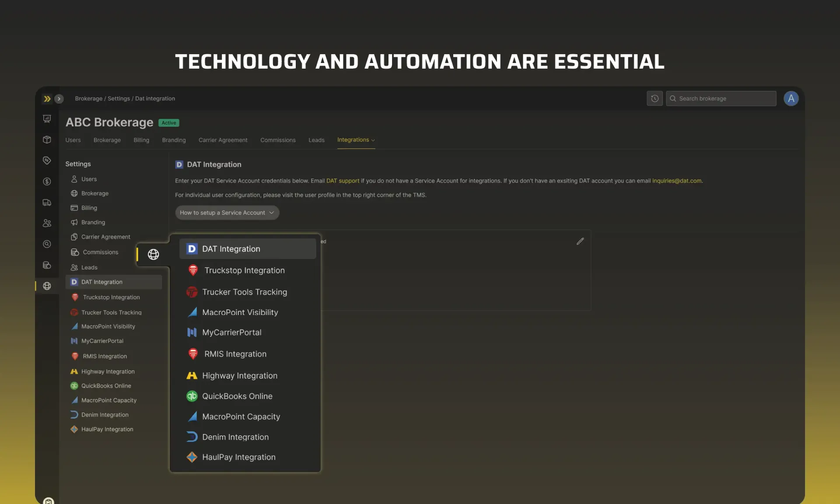Open the people icon in left rail
This screenshot has height=504, width=840.
47,223
